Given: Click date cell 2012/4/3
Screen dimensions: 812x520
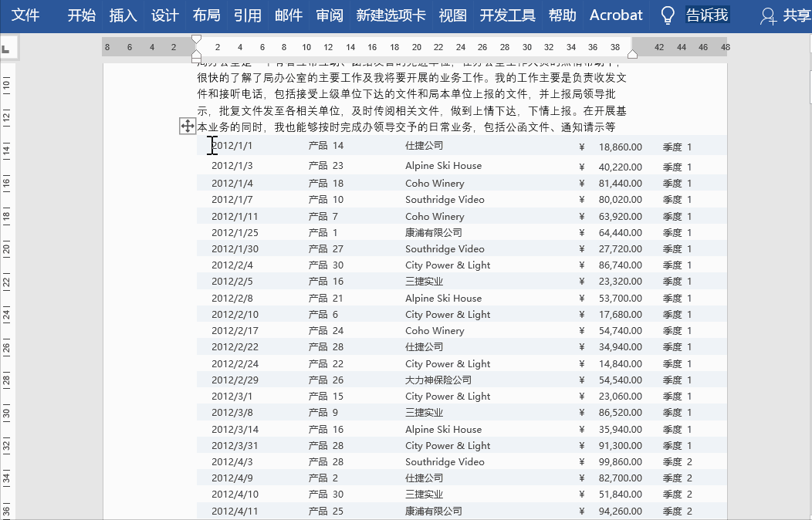Looking at the screenshot, I should (x=232, y=461).
